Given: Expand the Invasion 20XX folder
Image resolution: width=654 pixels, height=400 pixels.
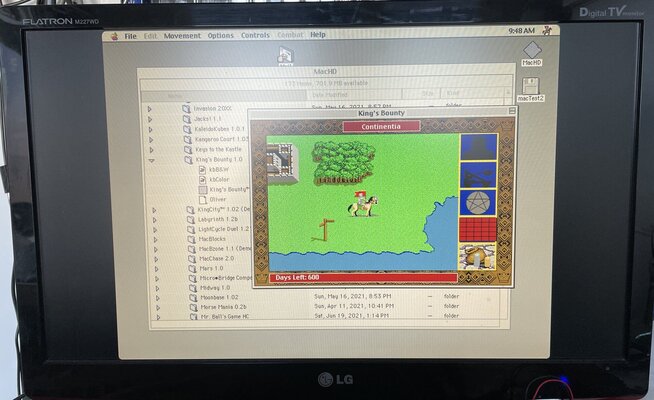Looking at the screenshot, I should click(150, 107).
